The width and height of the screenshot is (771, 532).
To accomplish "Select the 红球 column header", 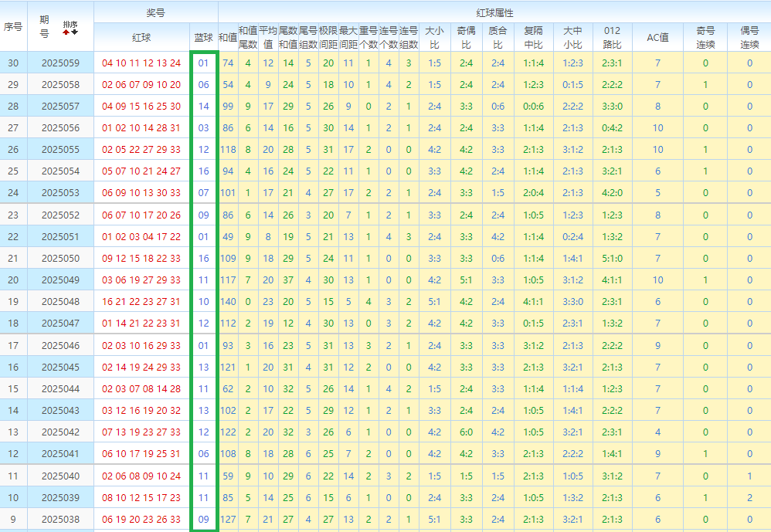I will [x=141, y=37].
